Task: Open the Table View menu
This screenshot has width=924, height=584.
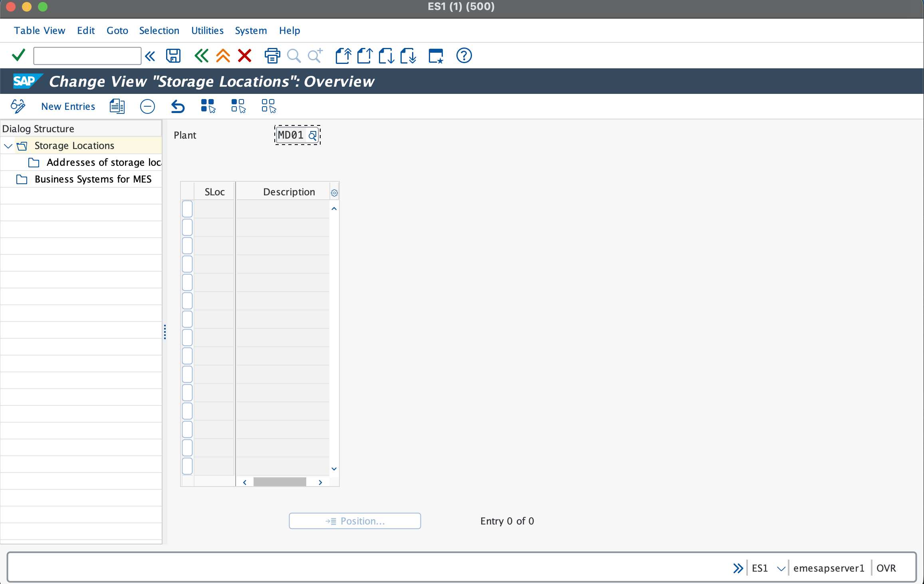Action: 40,30
